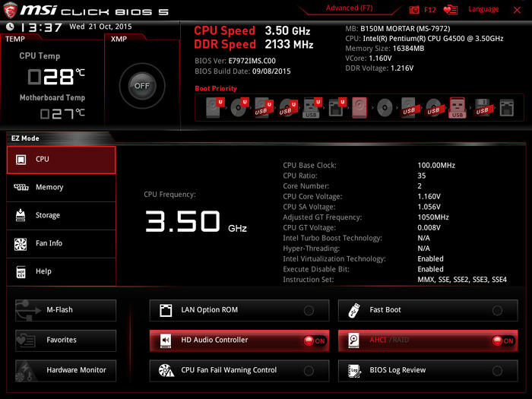Click the CPU chip icon in sidebar
532x399 pixels.
[21, 160]
